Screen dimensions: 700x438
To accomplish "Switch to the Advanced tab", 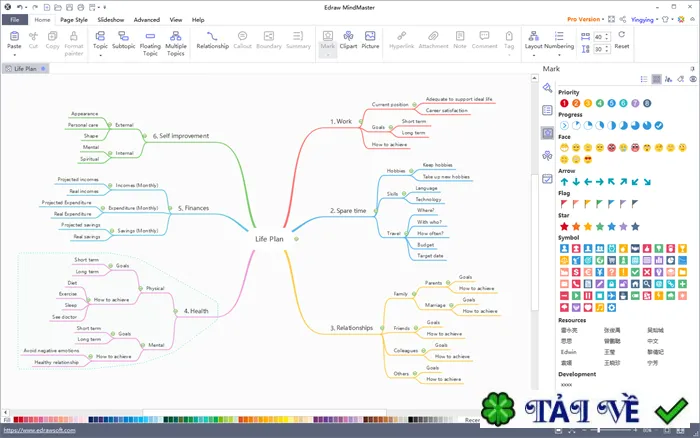I will coord(146,20).
